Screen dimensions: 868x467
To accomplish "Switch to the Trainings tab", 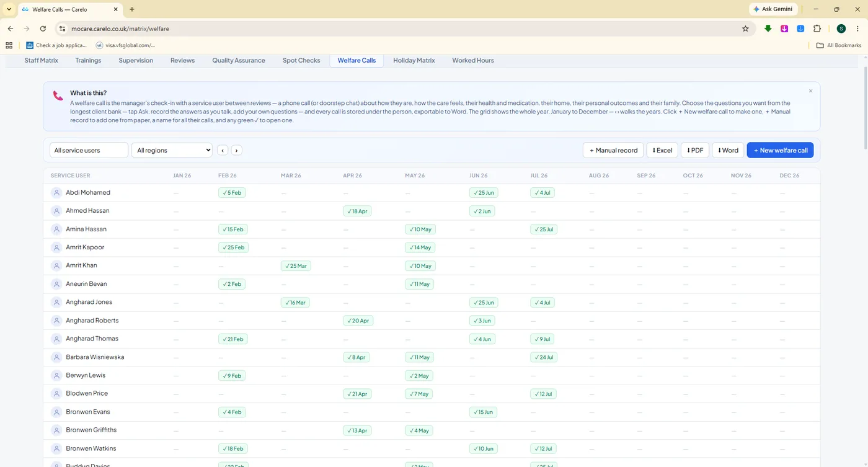I will pos(88,60).
